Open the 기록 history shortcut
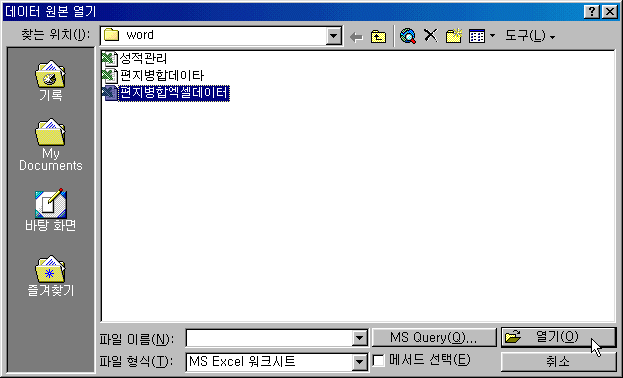 coord(50,81)
